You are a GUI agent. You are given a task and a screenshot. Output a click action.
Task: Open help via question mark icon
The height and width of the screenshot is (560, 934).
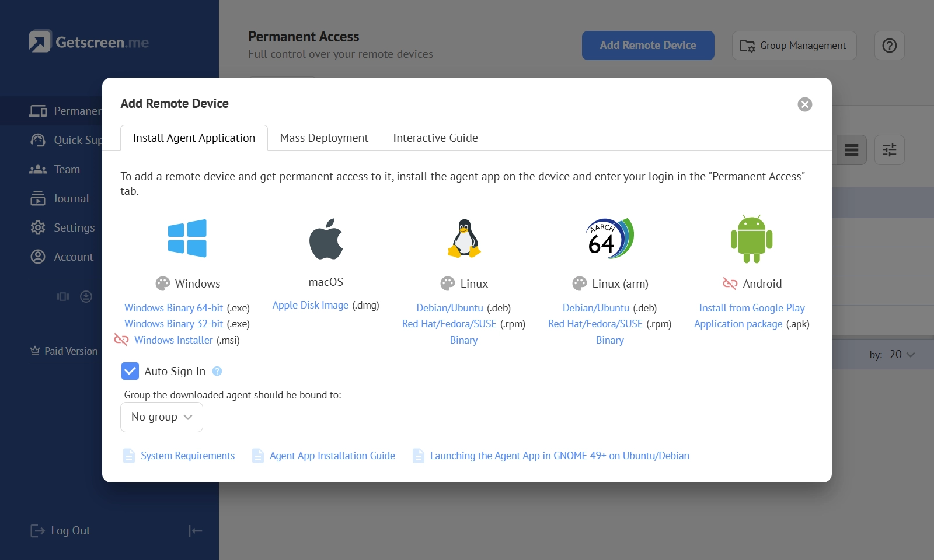pyautogui.click(x=890, y=45)
